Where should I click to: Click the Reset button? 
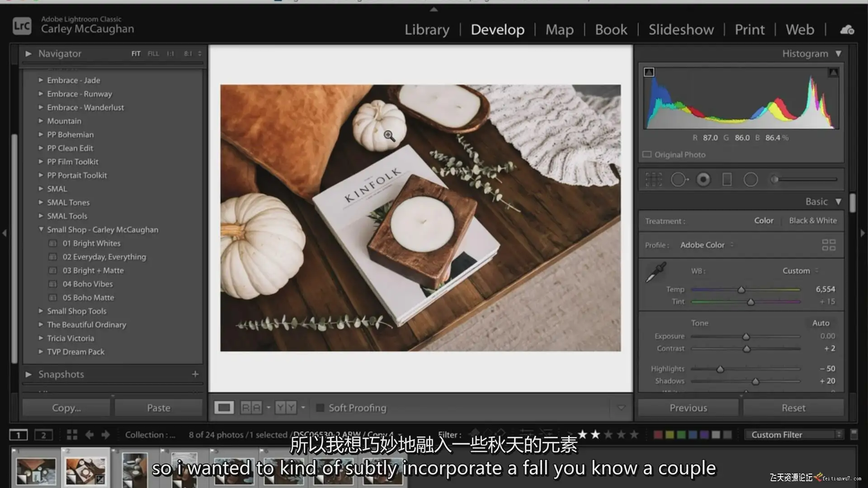(x=793, y=408)
